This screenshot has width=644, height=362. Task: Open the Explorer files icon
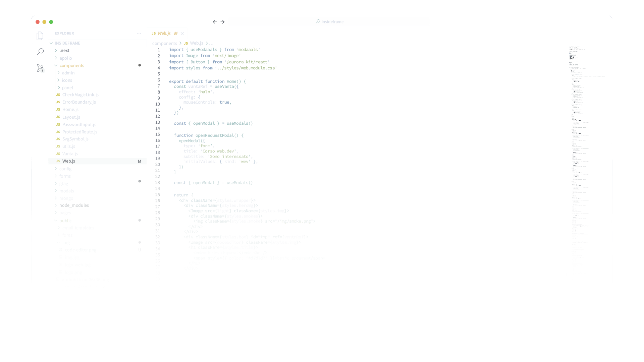pyautogui.click(x=40, y=36)
